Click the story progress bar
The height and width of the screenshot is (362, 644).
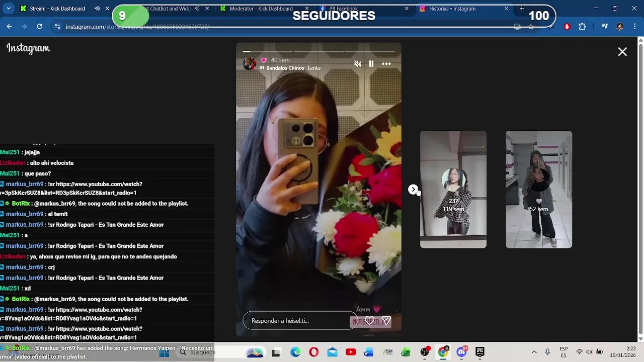[x=319, y=51]
